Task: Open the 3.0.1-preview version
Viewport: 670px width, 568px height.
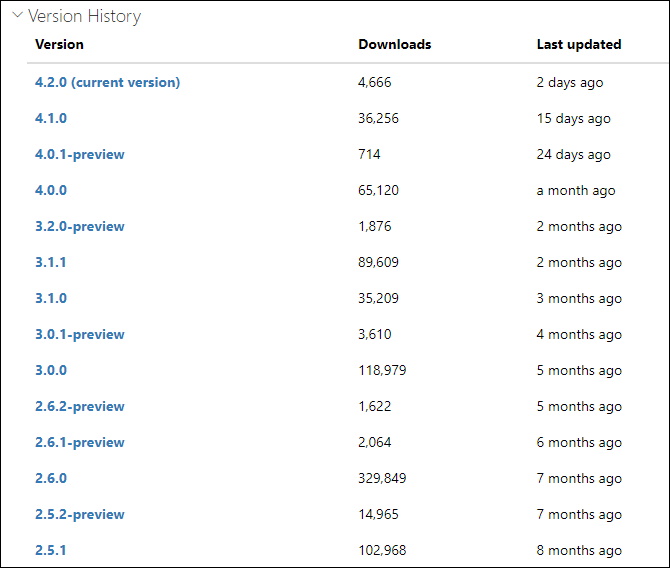Action: 79,334
